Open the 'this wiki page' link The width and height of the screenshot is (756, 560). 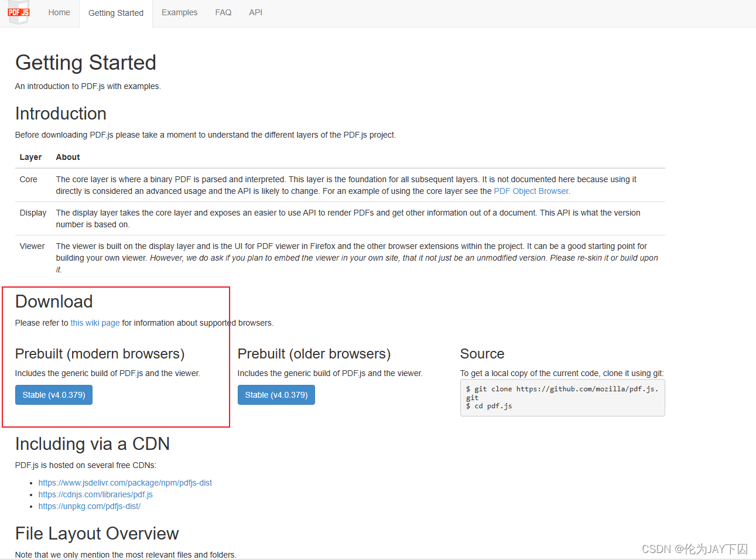click(x=95, y=323)
